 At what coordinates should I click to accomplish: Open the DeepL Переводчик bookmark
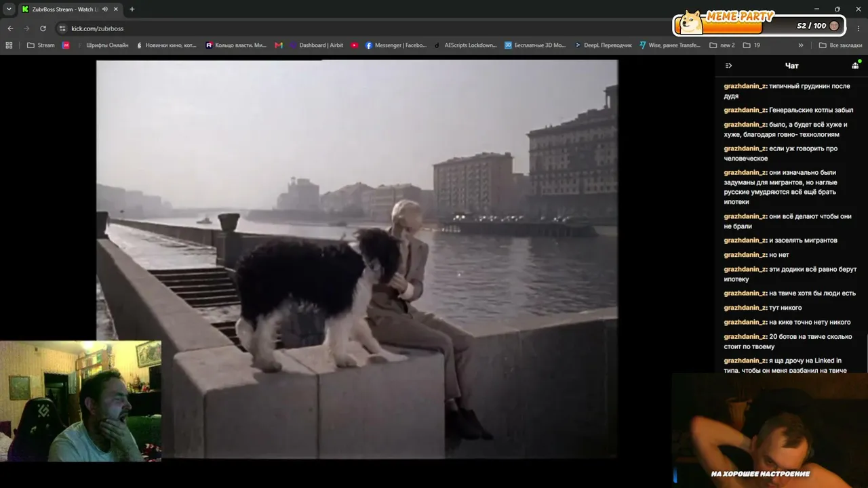(x=603, y=45)
